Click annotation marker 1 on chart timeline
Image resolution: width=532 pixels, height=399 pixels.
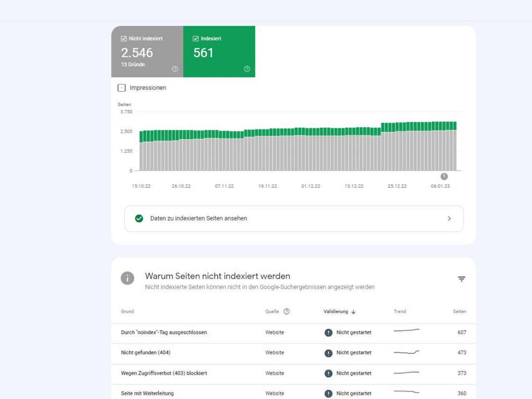[x=444, y=176]
